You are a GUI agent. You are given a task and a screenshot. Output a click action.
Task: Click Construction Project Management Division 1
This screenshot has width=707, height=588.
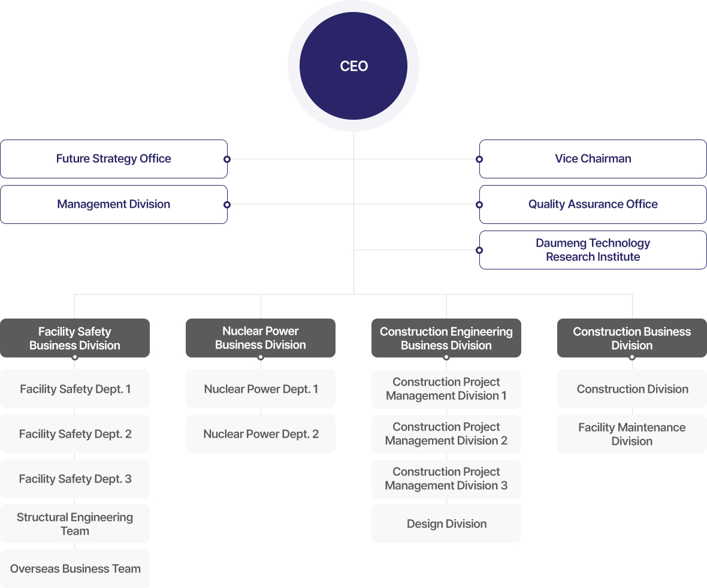coord(446,389)
